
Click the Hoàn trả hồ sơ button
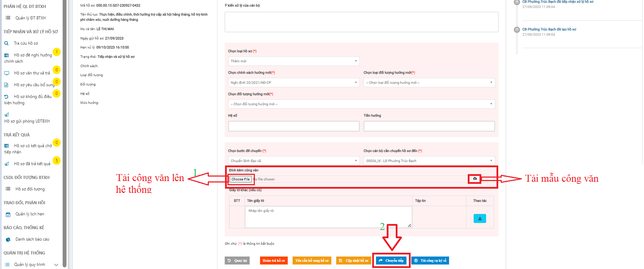click(x=274, y=261)
